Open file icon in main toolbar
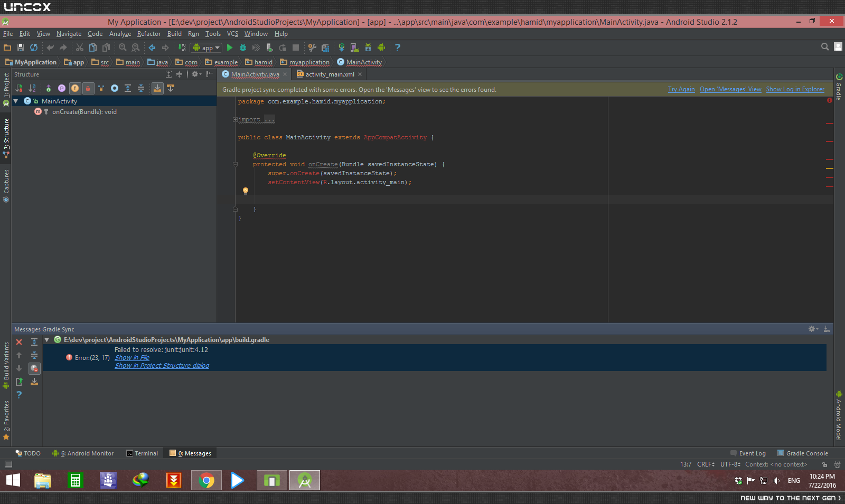This screenshot has width=845, height=504. [7, 47]
